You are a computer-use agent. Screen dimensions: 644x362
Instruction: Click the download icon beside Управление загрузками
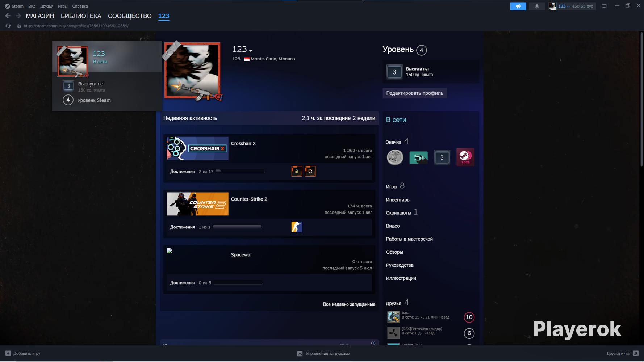point(300,354)
